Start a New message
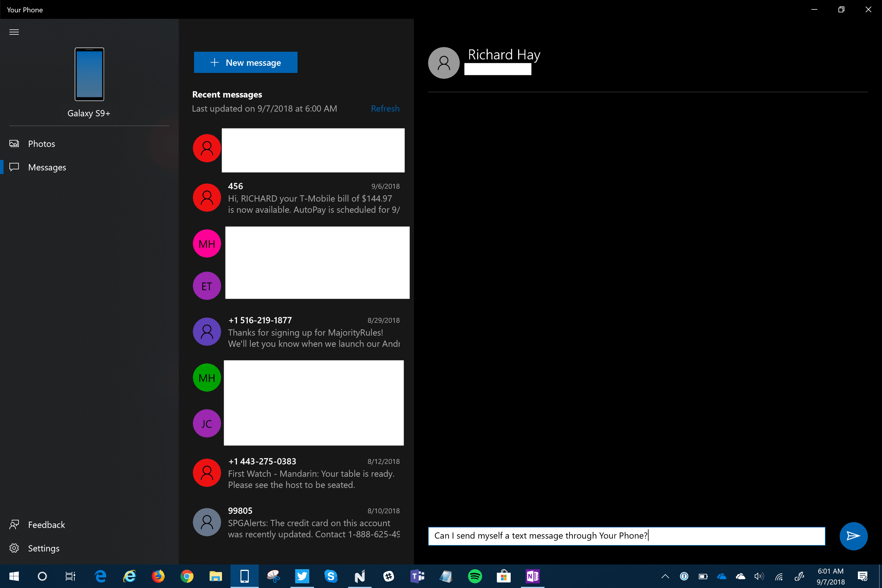This screenshot has width=882, height=588. click(x=245, y=62)
